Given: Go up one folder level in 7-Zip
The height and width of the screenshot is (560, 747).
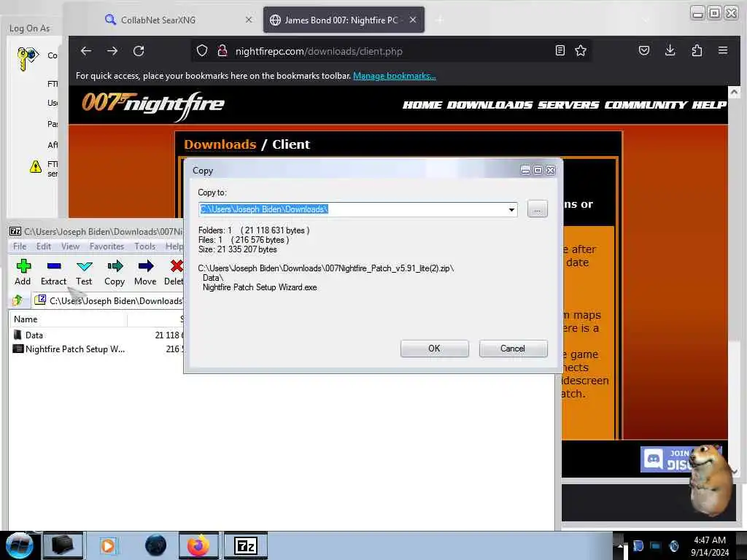Looking at the screenshot, I should 18,300.
